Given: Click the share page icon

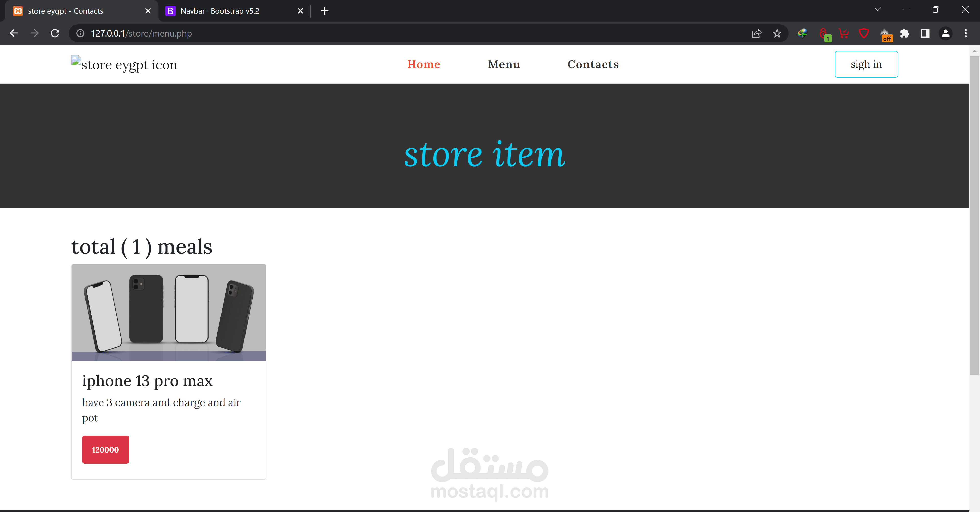Looking at the screenshot, I should click(x=757, y=33).
